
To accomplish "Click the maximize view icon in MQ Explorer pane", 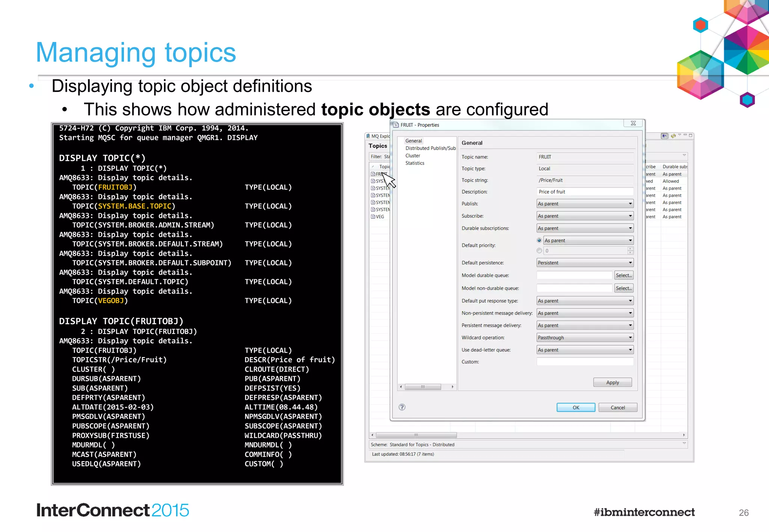I will click(691, 135).
